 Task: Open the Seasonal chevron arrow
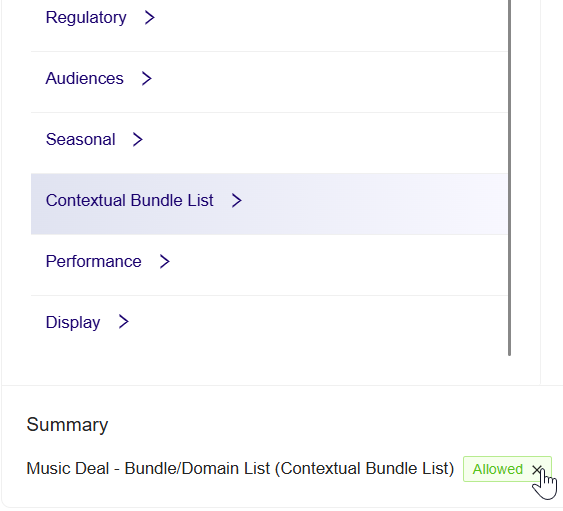click(138, 139)
